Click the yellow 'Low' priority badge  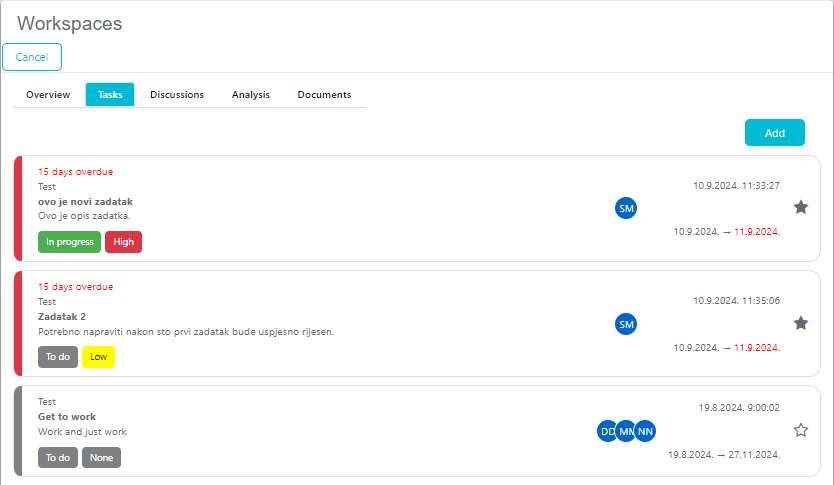pyautogui.click(x=98, y=357)
